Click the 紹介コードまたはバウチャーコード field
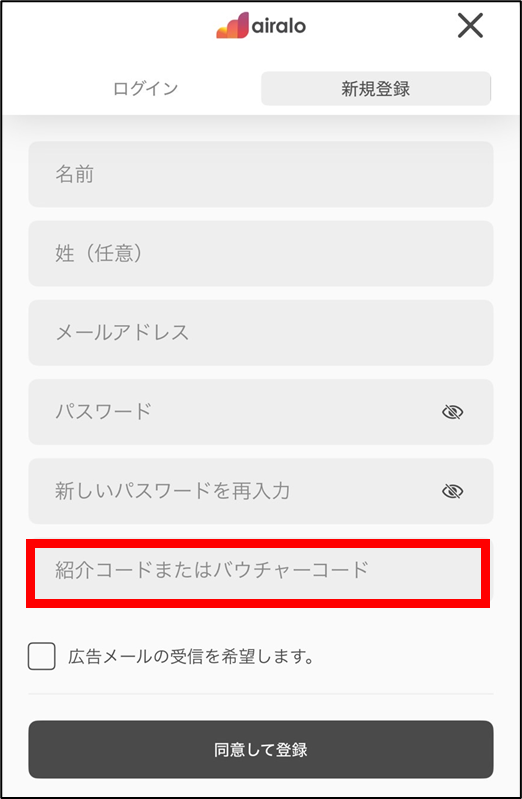This screenshot has width=522, height=799. coord(258,571)
